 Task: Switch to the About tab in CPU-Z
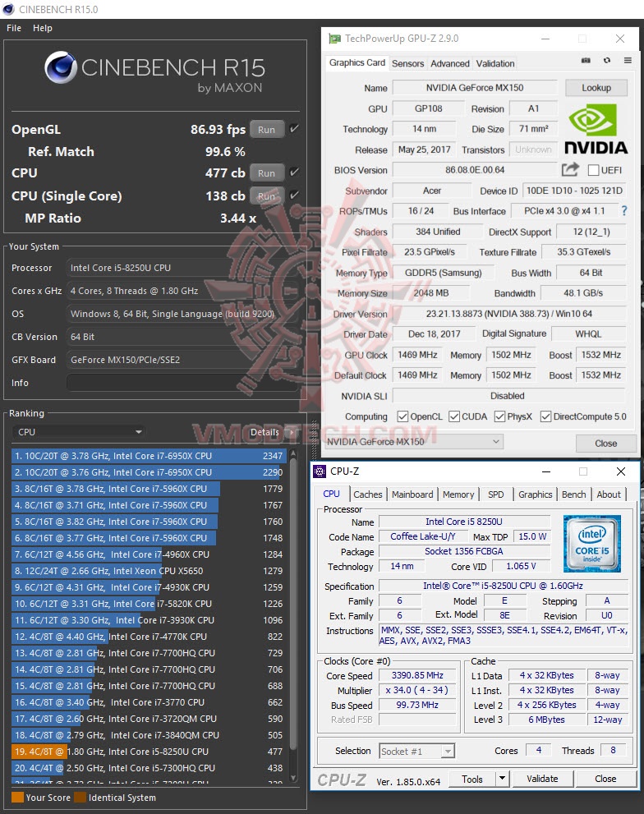(x=609, y=494)
